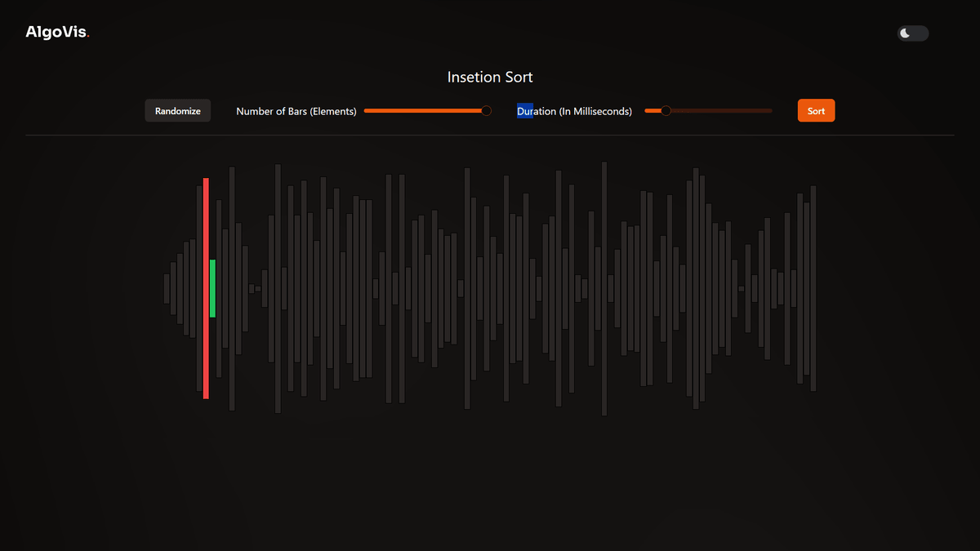Click the Duration slider handle

point(666,111)
